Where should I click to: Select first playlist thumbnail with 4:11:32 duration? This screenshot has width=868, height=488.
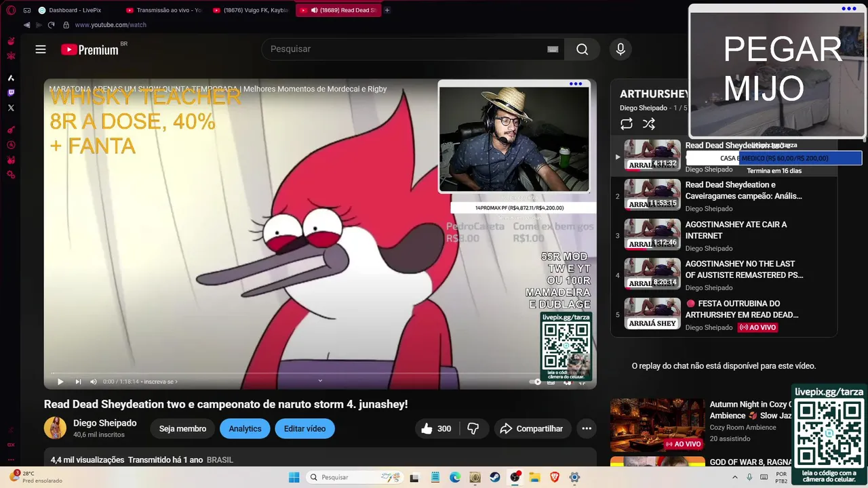[x=652, y=155]
